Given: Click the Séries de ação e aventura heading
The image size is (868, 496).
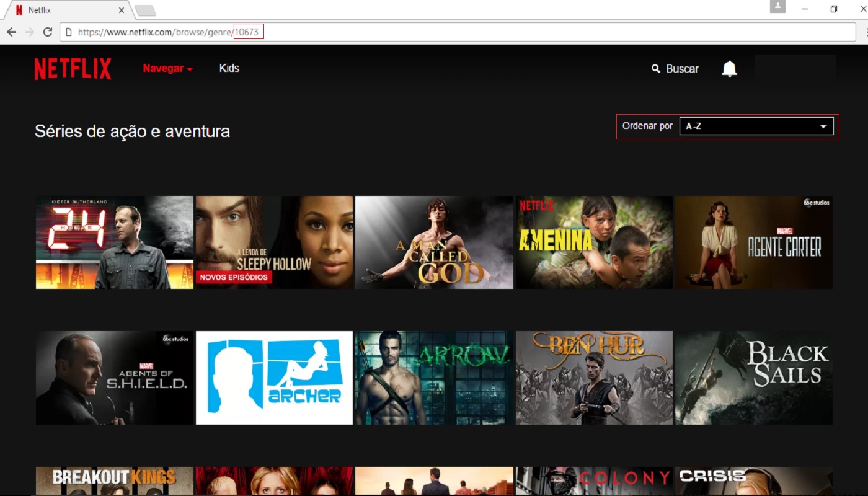Looking at the screenshot, I should (x=133, y=131).
